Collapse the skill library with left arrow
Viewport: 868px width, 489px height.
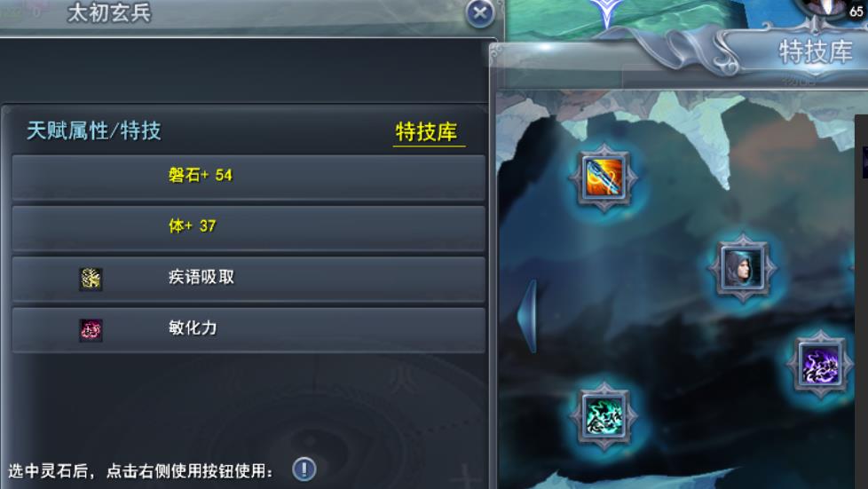coord(527,316)
